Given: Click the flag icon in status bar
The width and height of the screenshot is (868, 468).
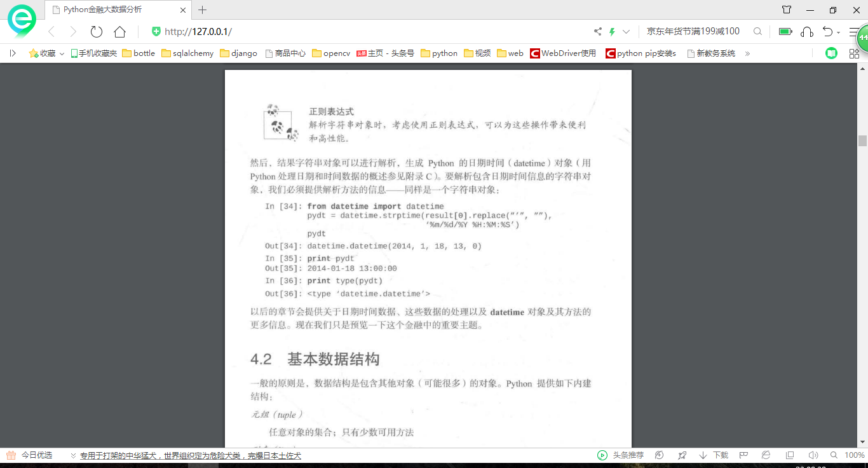Looking at the screenshot, I should coord(743,455).
